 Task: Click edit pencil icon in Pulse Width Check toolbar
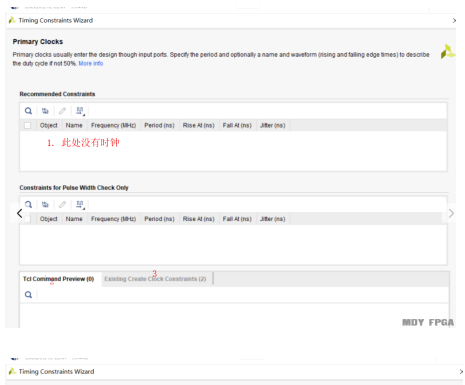pos(62,204)
